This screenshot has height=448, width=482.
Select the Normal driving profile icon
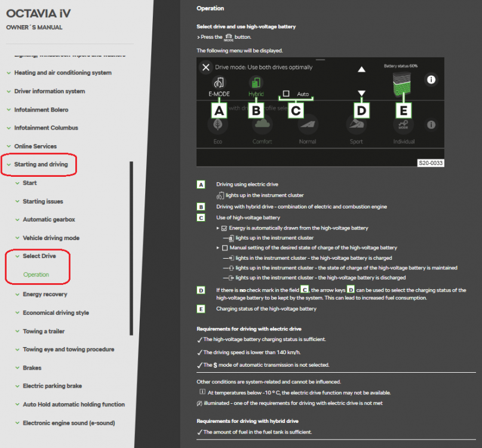(308, 124)
